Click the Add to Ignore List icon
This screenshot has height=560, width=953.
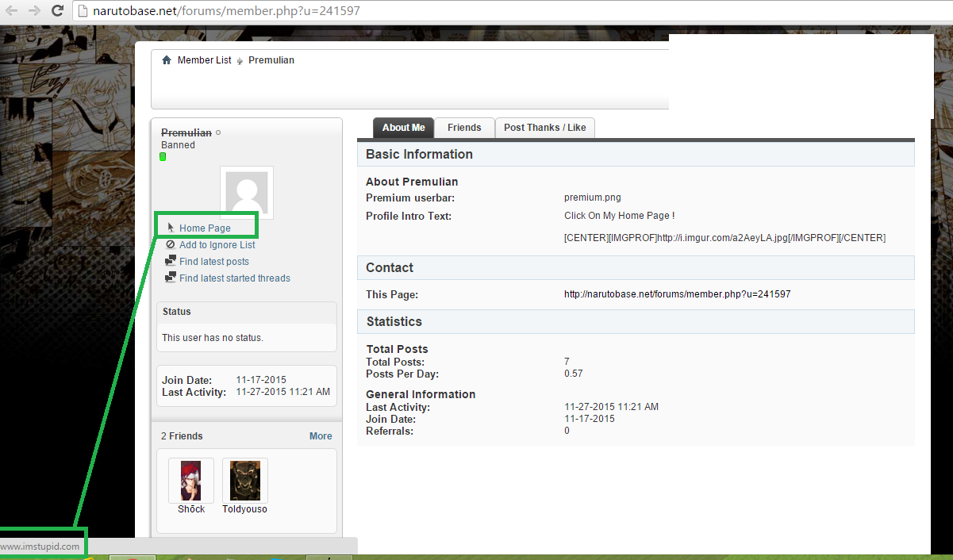click(x=170, y=245)
